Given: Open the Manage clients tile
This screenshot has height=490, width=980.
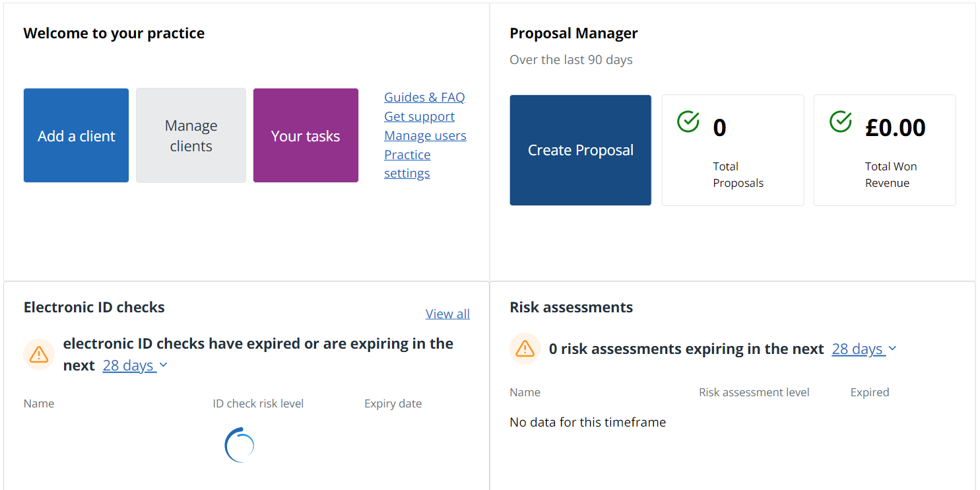Looking at the screenshot, I should click(x=191, y=135).
